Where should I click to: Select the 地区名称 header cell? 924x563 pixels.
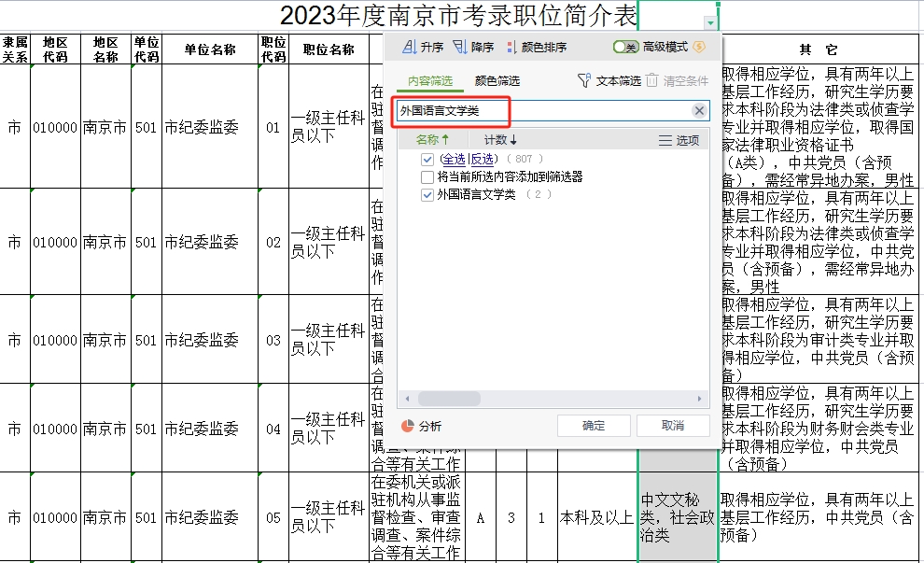click(x=105, y=49)
